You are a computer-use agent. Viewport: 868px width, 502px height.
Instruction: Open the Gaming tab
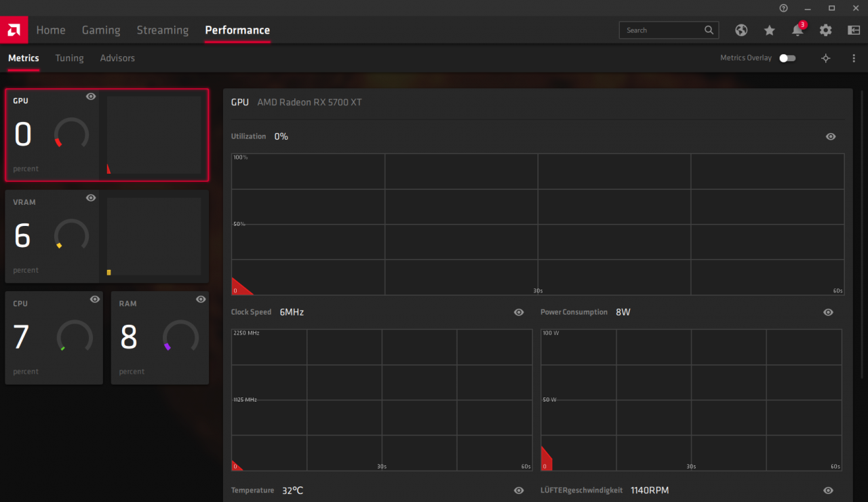pyautogui.click(x=101, y=30)
